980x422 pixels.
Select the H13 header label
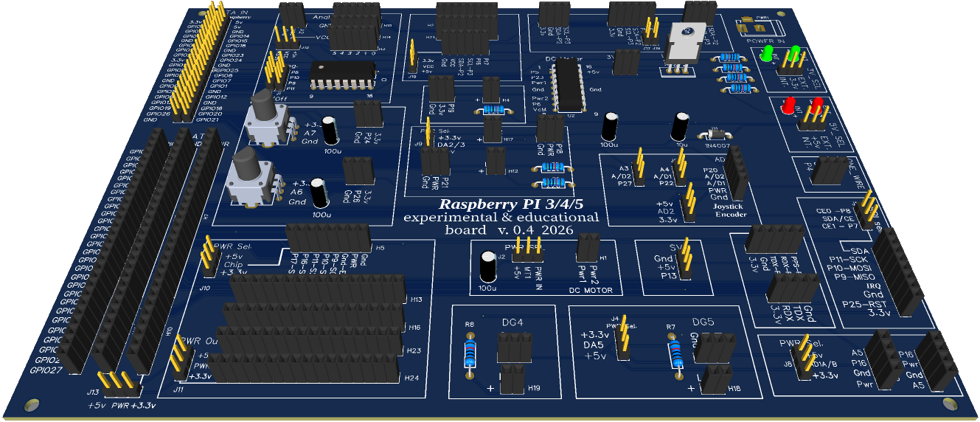[x=416, y=300]
